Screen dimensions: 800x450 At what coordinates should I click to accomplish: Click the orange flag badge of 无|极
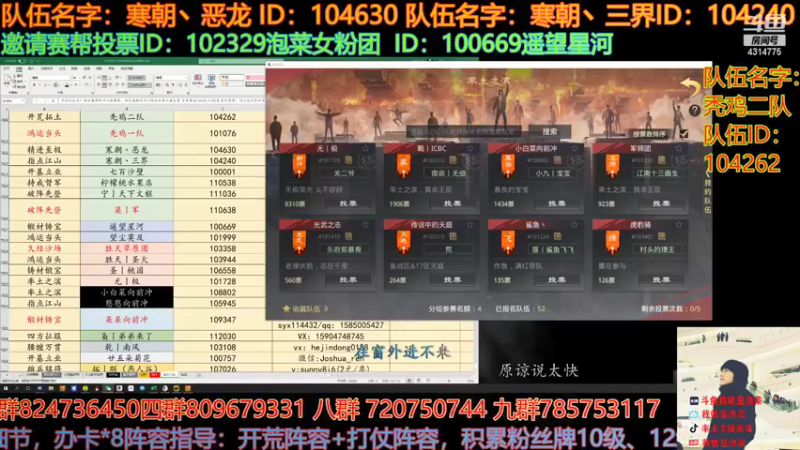pos(299,166)
